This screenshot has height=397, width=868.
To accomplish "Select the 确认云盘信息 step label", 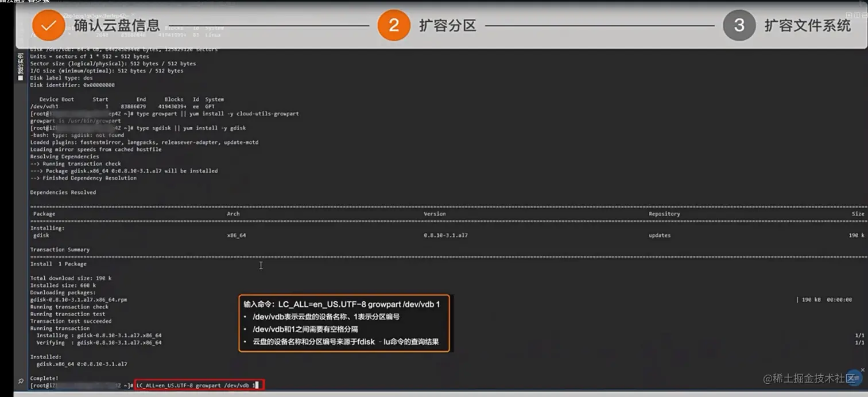I will 117,25.
